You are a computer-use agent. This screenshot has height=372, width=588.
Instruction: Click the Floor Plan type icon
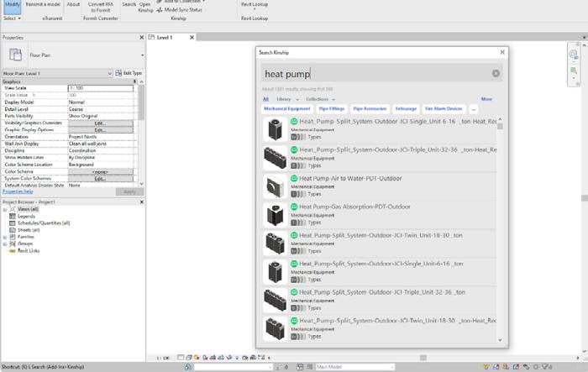15,55
